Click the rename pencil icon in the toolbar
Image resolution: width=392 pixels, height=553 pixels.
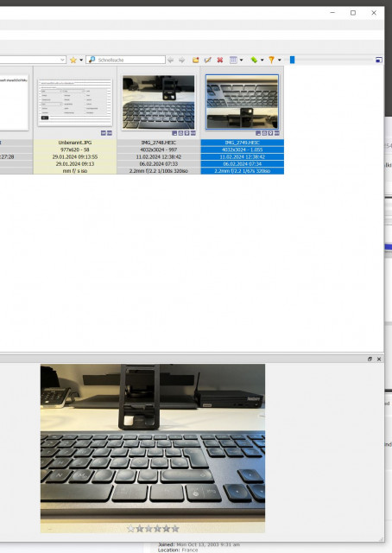[x=207, y=60]
